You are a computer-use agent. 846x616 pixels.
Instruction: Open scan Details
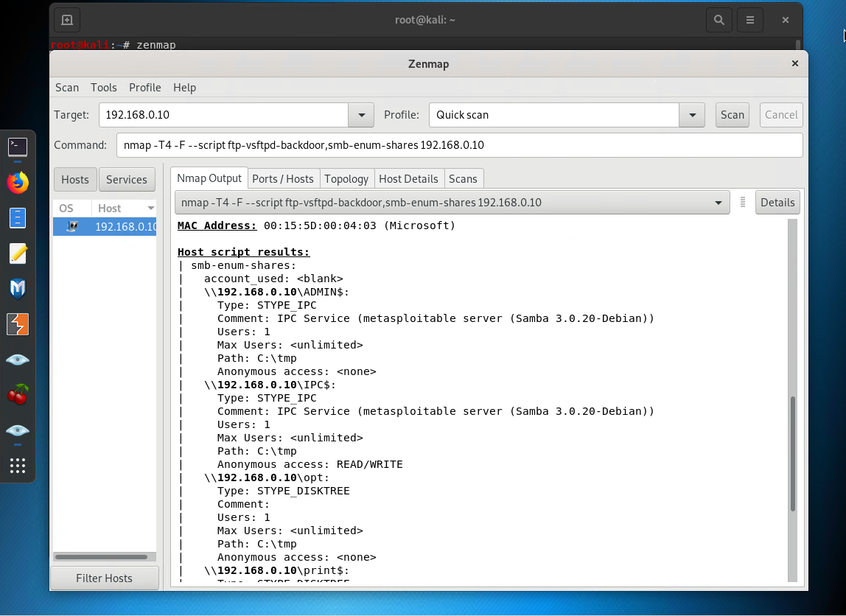tap(777, 202)
